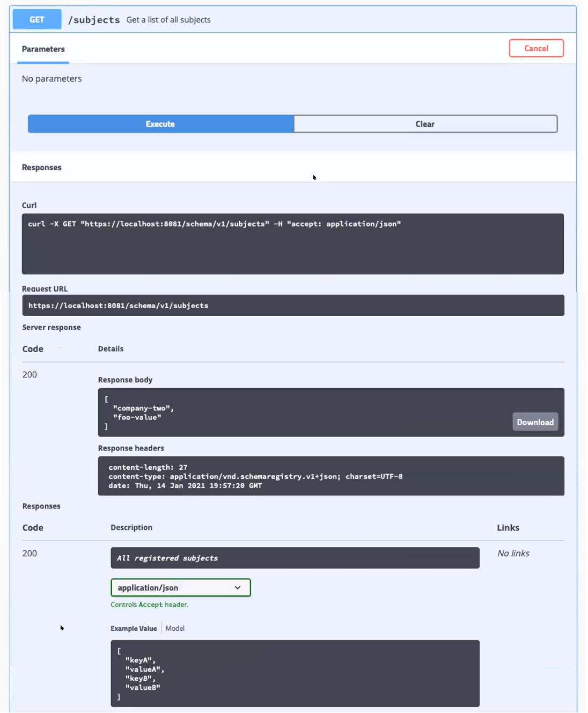
Task: Collapse the /subjects endpoint path
Action: pos(94,20)
